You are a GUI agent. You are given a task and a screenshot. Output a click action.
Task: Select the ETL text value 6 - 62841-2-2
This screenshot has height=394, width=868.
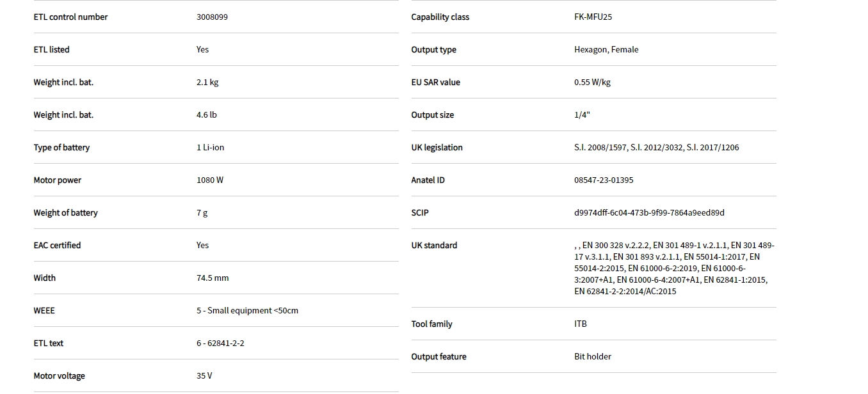(220, 343)
